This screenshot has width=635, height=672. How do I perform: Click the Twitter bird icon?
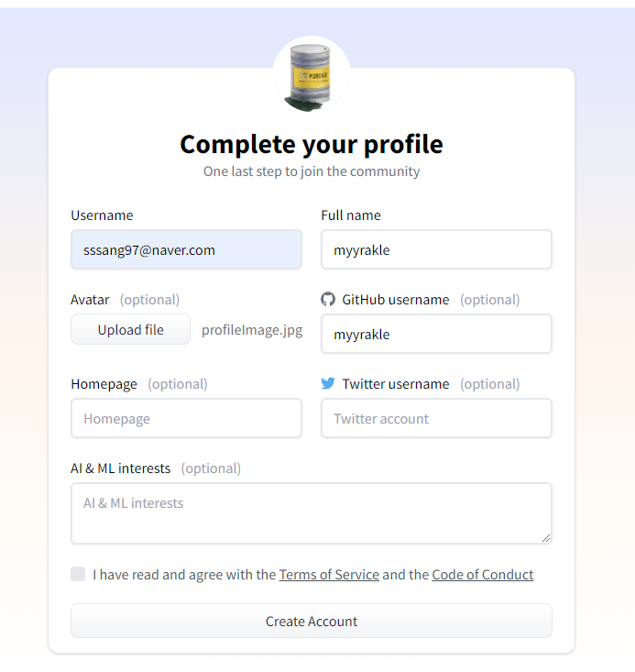click(328, 384)
